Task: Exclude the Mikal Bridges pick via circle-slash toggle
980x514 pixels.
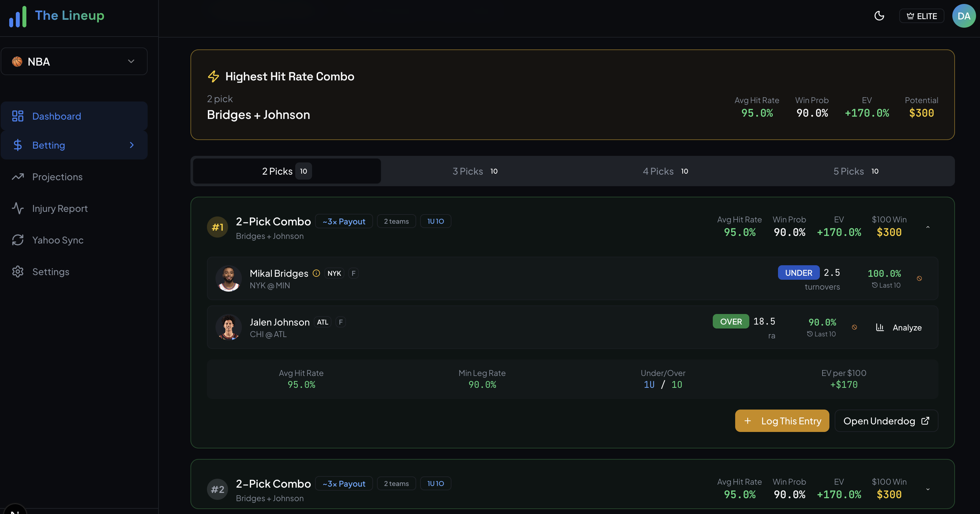Action: coord(920,278)
